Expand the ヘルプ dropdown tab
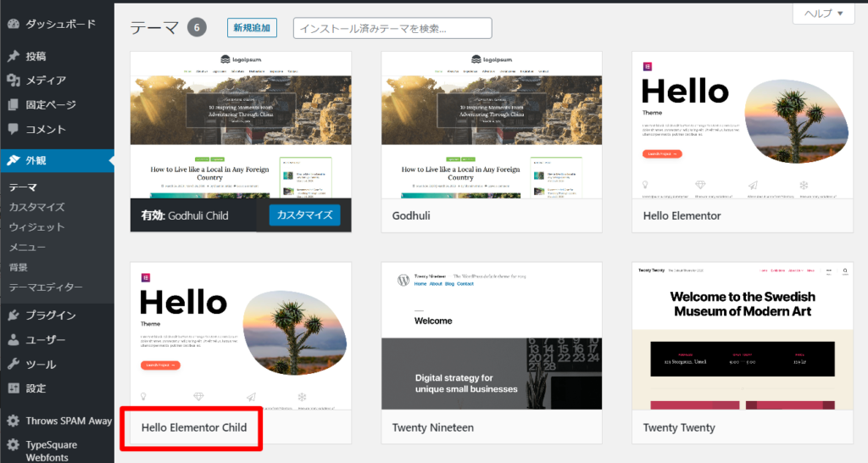868x463 pixels. pos(823,14)
